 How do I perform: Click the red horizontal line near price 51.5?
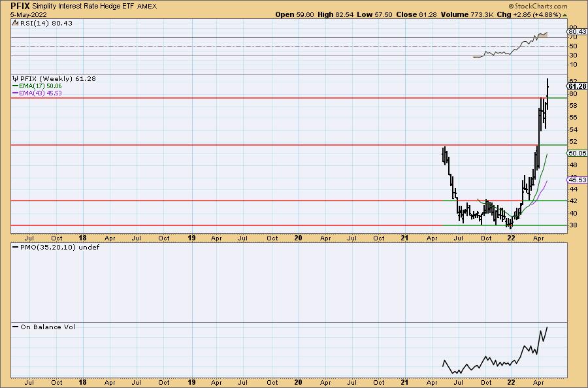274,145
